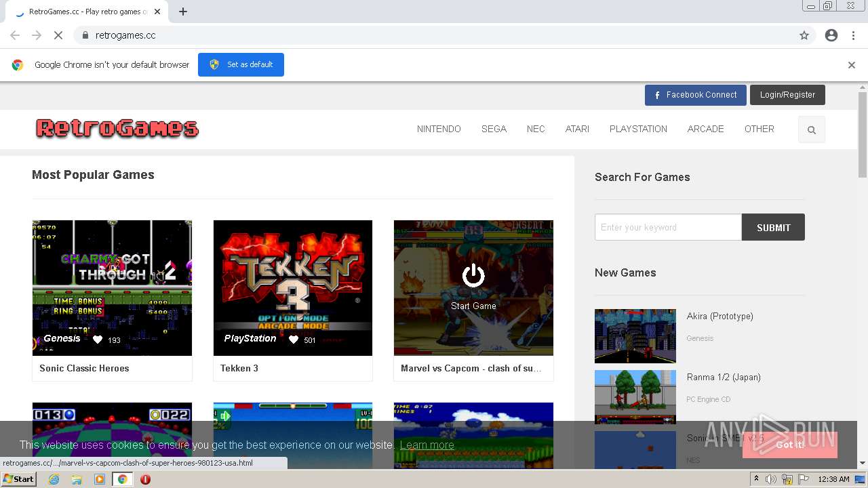Click the PlayStation tag on Tekken card
The height and width of the screenshot is (488, 868).
(250, 338)
